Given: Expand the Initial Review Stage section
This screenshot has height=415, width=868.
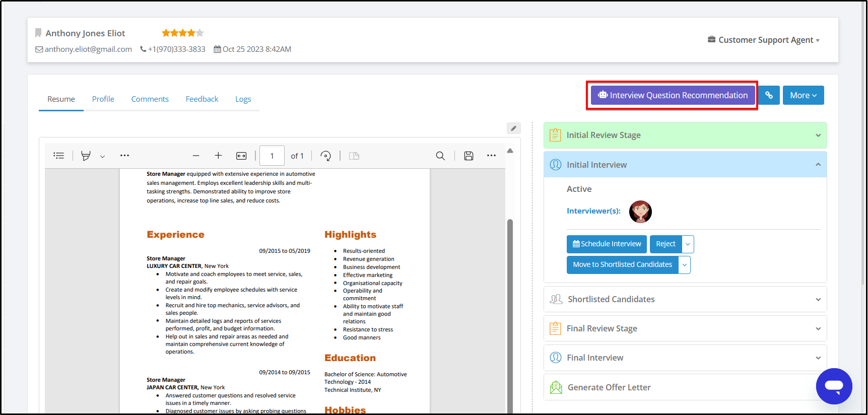Looking at the screenshot, I should click(x=685, y=135).
